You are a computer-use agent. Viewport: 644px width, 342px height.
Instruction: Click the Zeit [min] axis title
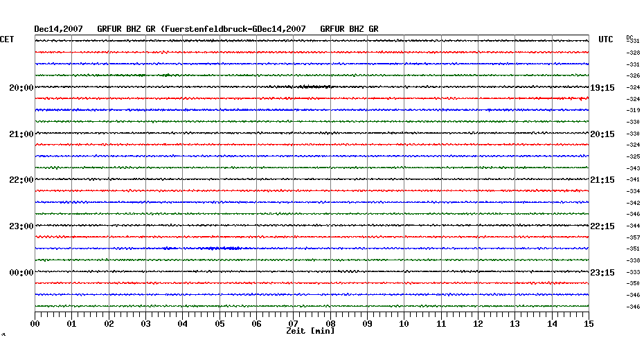point(310,331)
